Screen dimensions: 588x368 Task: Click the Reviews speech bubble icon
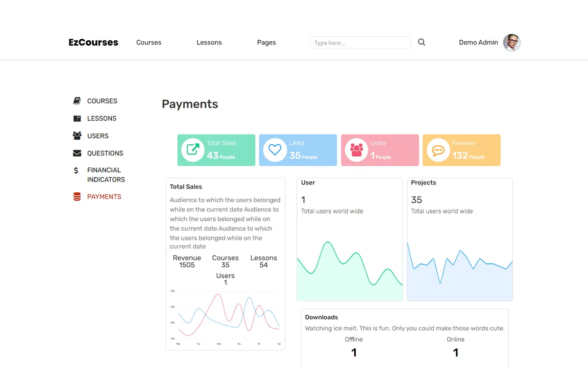click(438, 150)
